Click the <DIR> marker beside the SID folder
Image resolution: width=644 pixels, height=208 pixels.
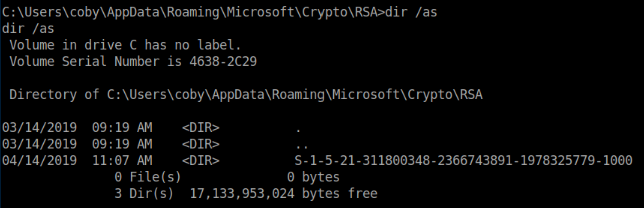[x=201, y=161]
